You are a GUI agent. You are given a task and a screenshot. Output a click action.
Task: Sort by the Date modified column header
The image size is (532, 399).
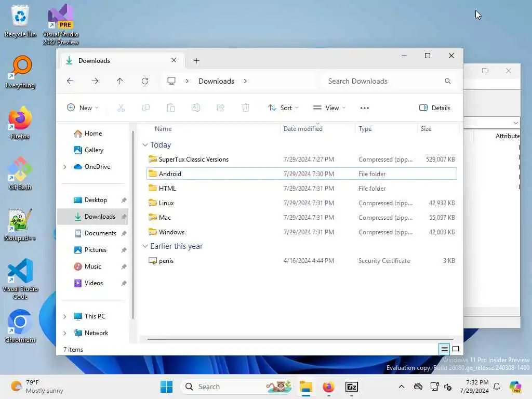(x=317, y=129)
